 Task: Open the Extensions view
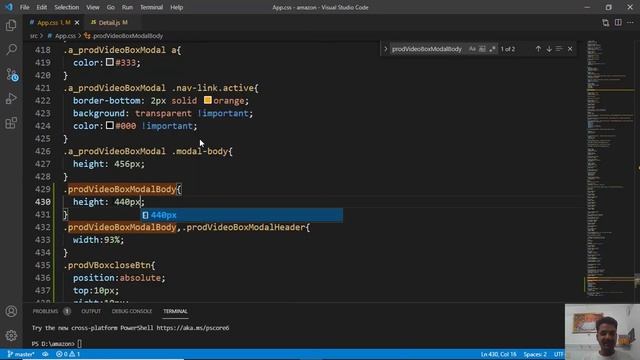(11, 123)
